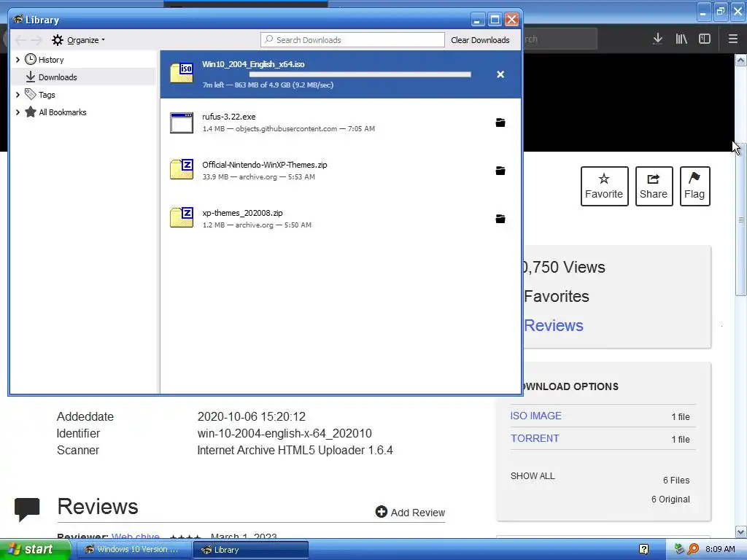747x560 pixels.
Task: Click the ISO file icon of Win10 download
Action: (x=182, y=73)
